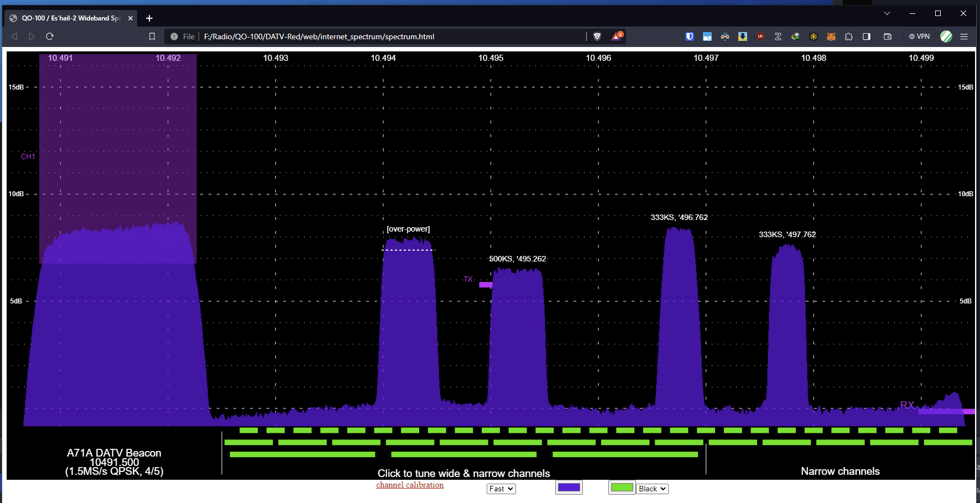Click the CH1 label
This screenshot has width=980, height=503.
click(28, 156)
